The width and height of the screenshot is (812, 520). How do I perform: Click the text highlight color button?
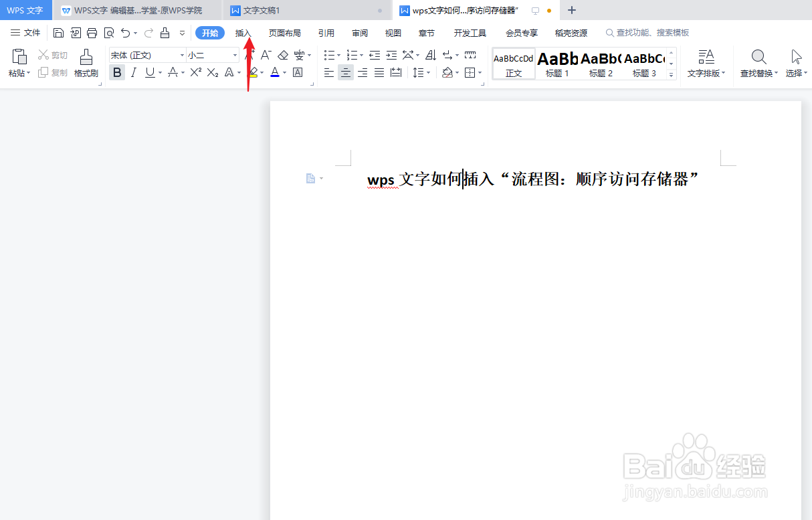[x=252, y=72]
